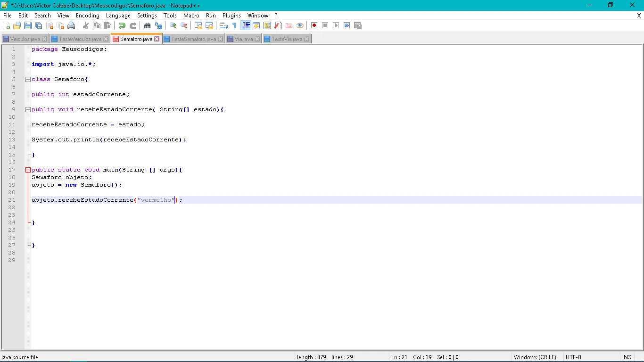
Task: Toggle the indent guide button
Action: coord(246,25)
